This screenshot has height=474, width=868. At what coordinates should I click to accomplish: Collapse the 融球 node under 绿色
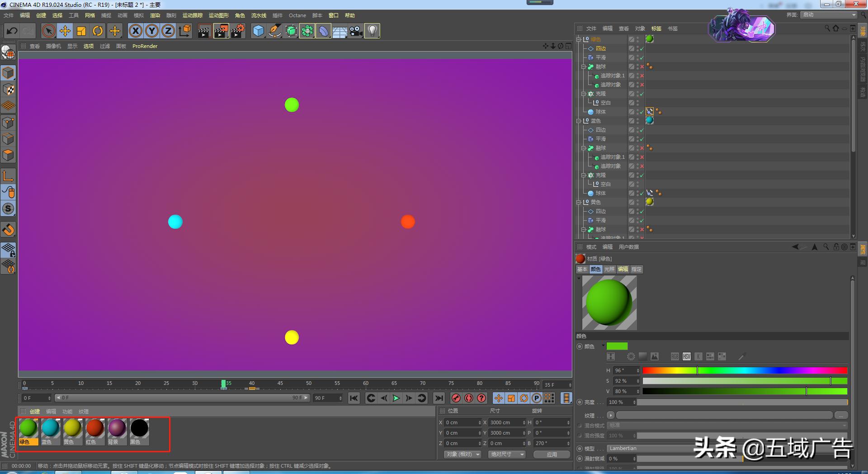(x=584, y=66)
